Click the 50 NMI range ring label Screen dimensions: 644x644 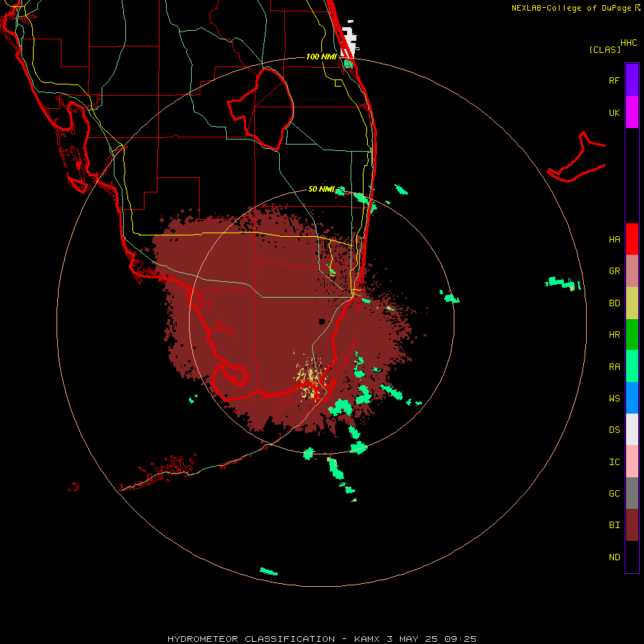[x=321, y=189]
